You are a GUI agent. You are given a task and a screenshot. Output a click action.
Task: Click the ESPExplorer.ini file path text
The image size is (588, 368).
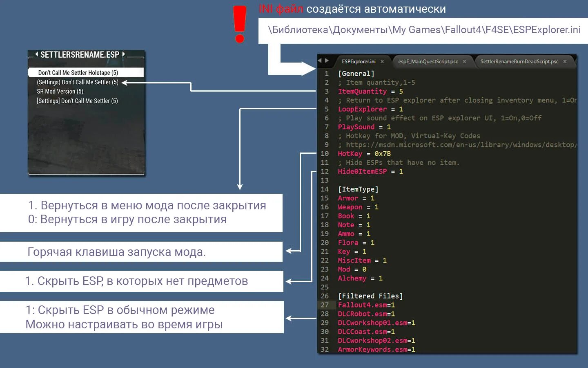(424, 30)
